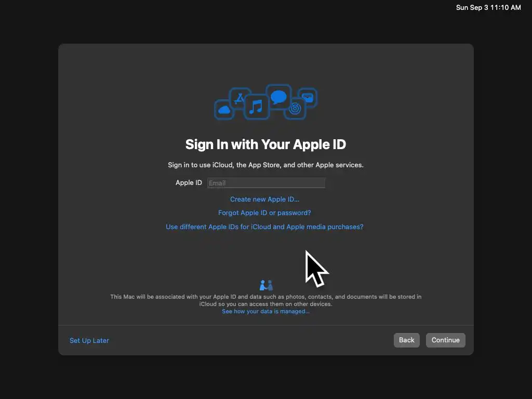532x399 pixels.
Task: Open the Create new Apple ID link
Action: 264,199
